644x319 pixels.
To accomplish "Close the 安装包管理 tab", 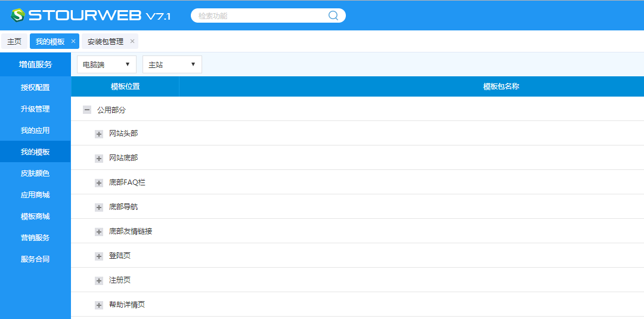I will (x=132, y=41).
